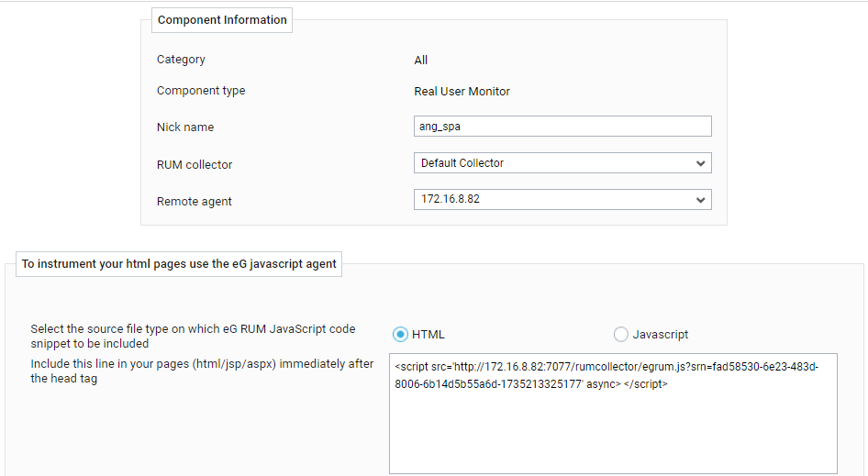Click the 'Nick name' label
Screen dimensions: 868x476
(185, 127)
